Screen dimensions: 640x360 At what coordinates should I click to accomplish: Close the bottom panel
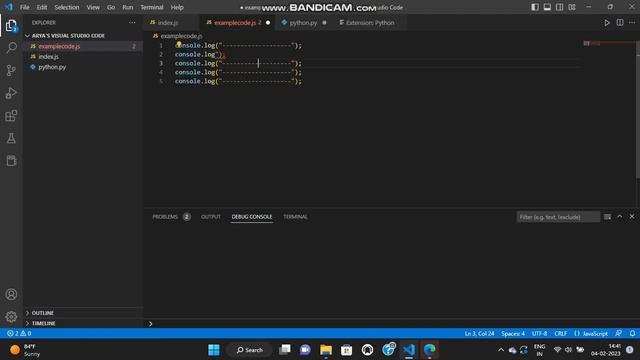point(632,217)
